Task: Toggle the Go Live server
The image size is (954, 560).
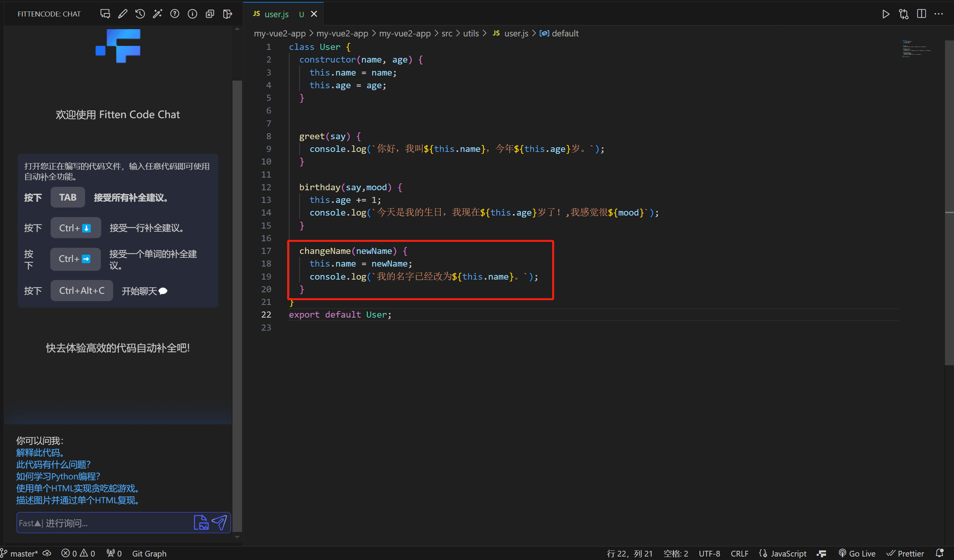Action: (x=857, y=553)
